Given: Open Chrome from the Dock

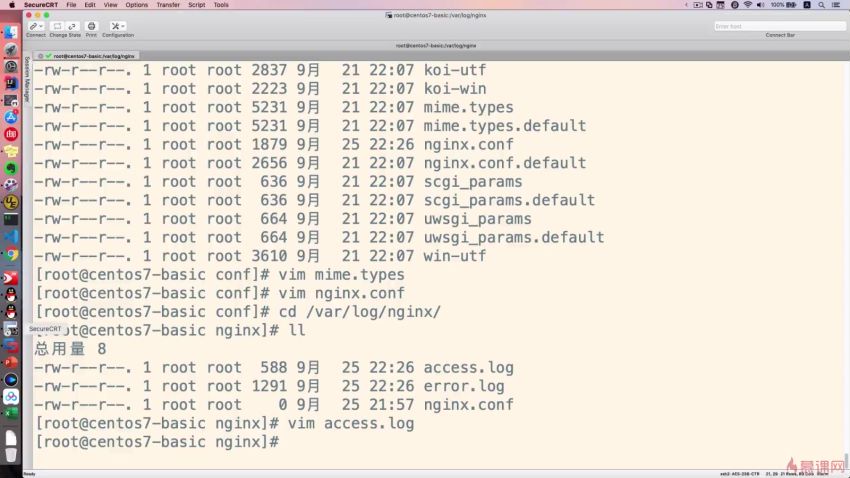Looking at the screenshot, I should point(11,255).
